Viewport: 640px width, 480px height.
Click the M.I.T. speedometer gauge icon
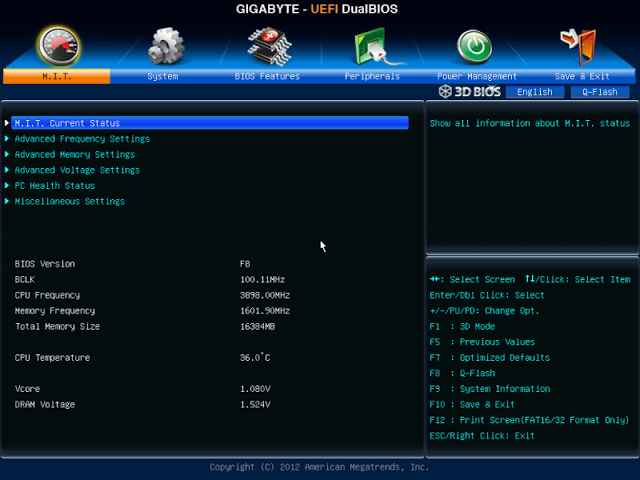pos(59,46)
